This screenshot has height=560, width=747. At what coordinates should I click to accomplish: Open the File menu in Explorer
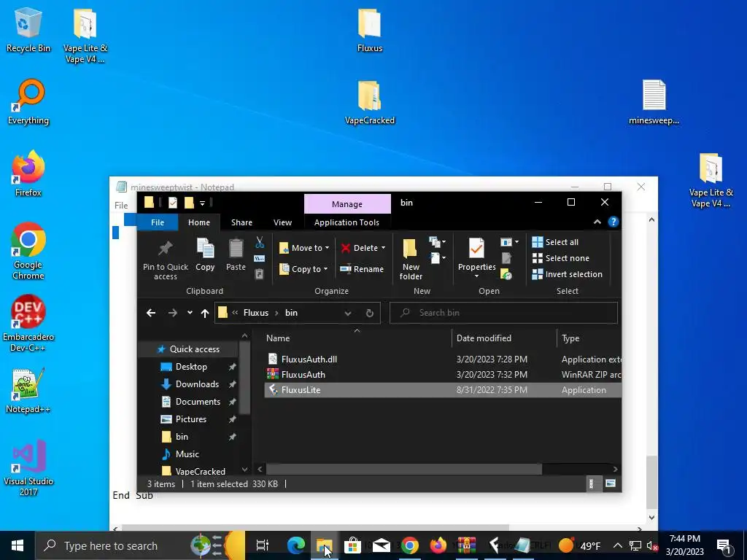tap(158, 222)
